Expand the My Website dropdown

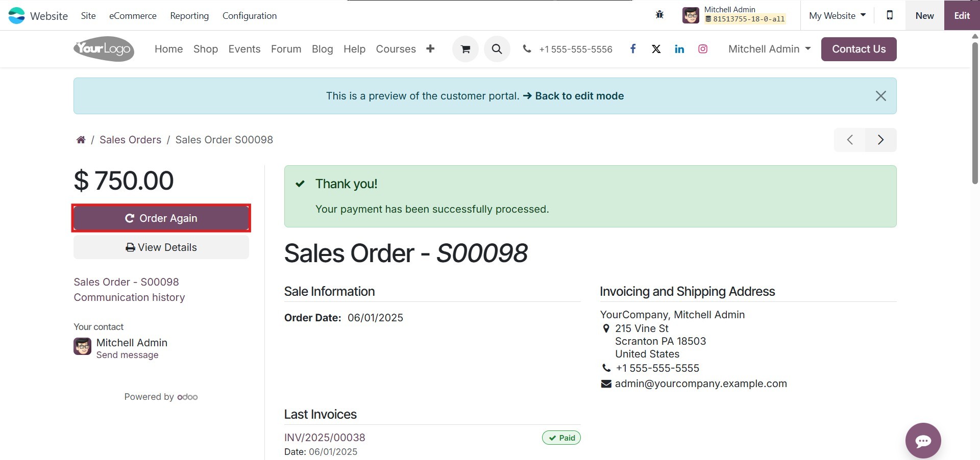coord(837,15)
